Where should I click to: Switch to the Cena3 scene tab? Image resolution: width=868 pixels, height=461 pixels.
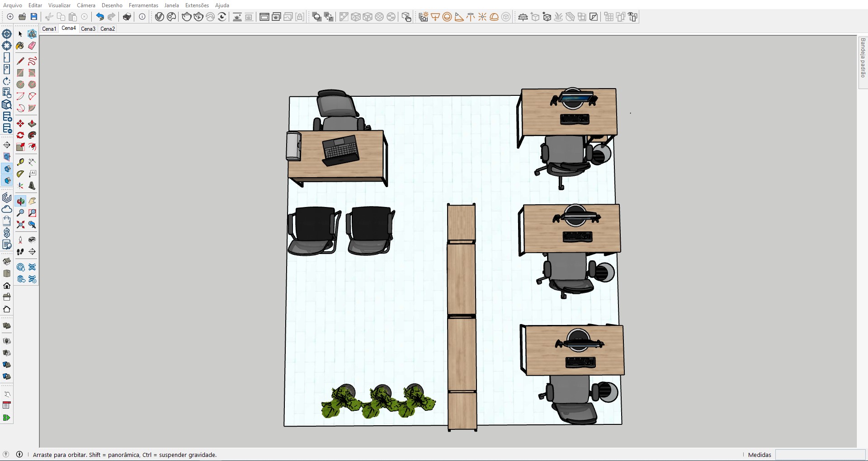click(x=88, y=28)
